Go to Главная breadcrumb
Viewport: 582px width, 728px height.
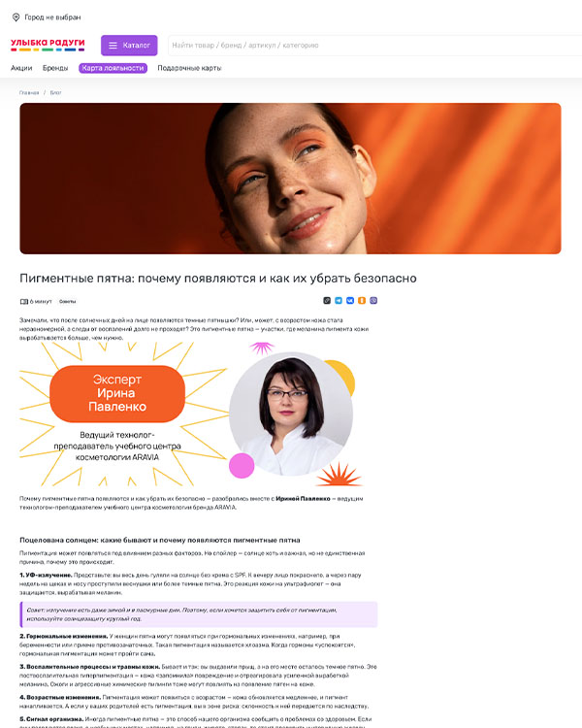click(29, 93)
